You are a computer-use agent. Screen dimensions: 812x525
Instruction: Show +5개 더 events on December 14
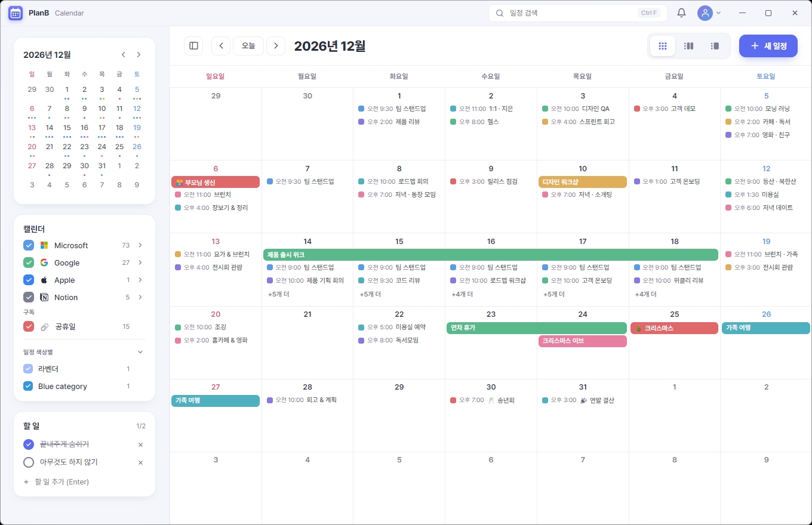(x=278, y=294)
